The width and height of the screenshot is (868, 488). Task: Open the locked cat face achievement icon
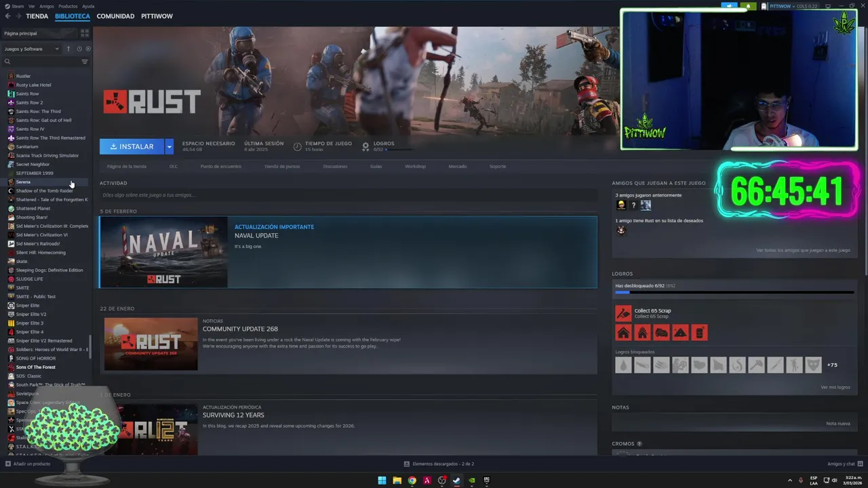(x=813, y=365)
